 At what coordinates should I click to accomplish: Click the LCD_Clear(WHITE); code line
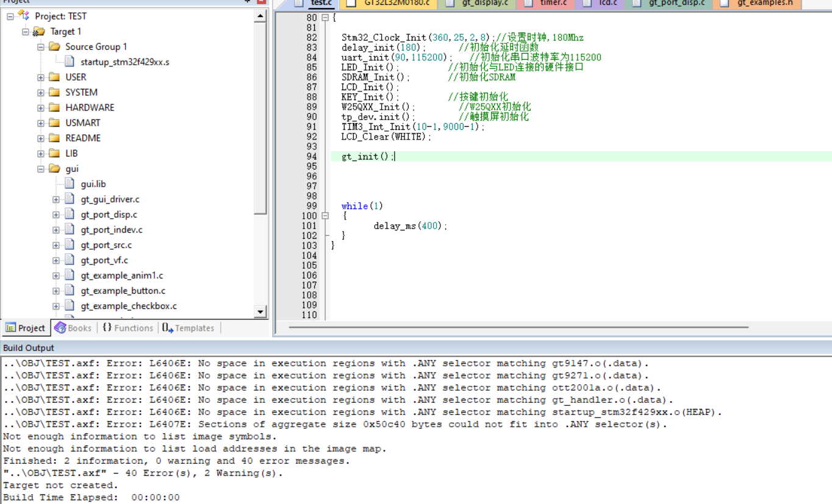click(386, 137)
